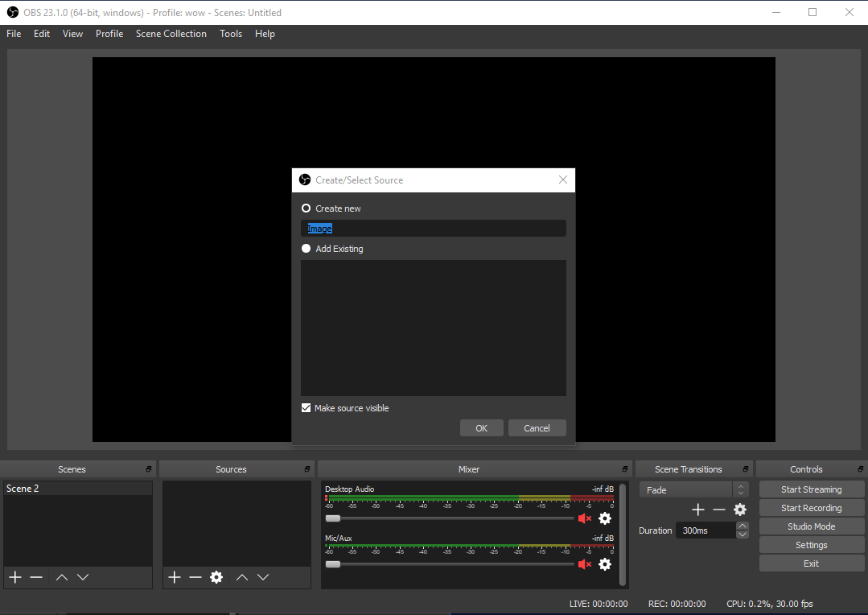Decrease transition Duration with down arrow
Screen dimensions: 868x615
click(x=743, y=535)
